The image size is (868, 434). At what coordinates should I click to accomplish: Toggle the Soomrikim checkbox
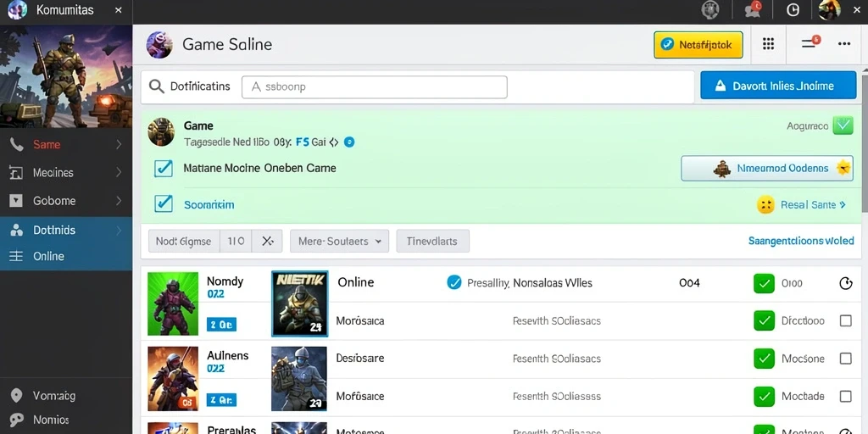coord(164,203)
